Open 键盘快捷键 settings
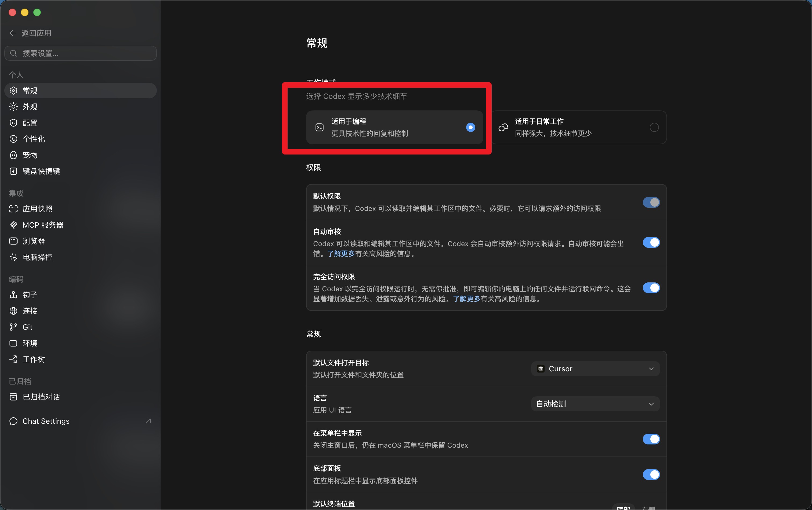This screenshot has width=812, height=510. pos(81,171)
